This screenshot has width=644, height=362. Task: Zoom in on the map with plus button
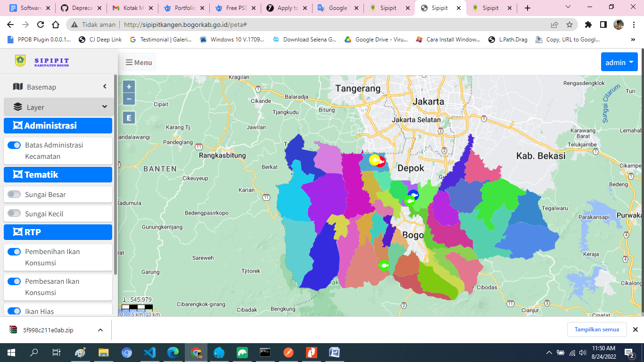(129, 87)
